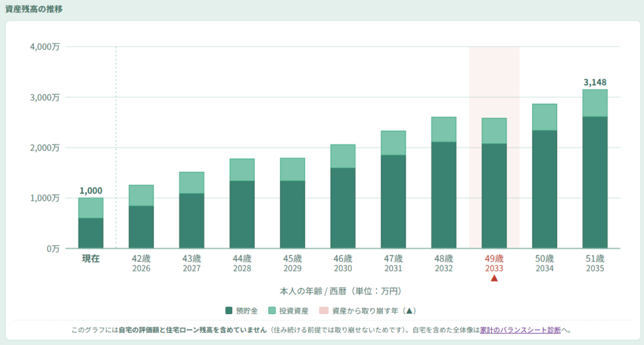Click the 預貯金 legend text
The height and width of the screenshot is (345, 644).
[x=247, y=311]
